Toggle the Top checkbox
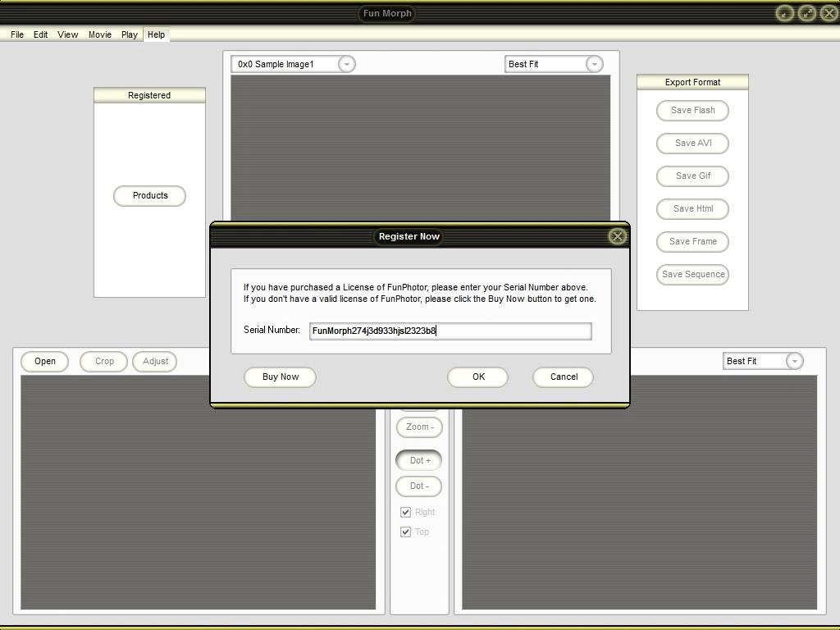The height and width of the screenshot is (630, 840). point(405,532)
